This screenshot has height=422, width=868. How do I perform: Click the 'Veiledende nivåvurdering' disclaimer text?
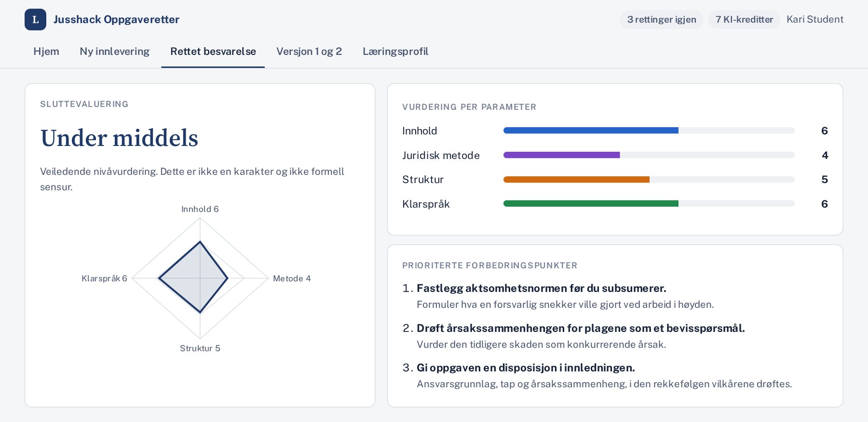click(192, 179)
